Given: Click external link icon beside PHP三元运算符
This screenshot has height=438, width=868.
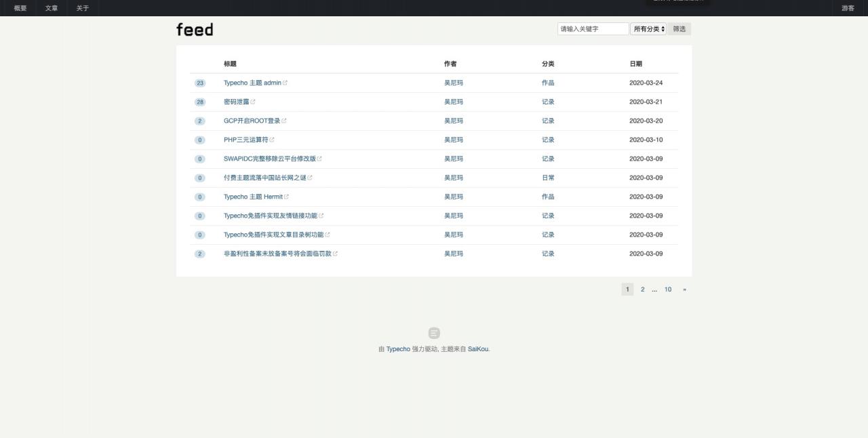Looking at the screenshot, I should (272, 140).
